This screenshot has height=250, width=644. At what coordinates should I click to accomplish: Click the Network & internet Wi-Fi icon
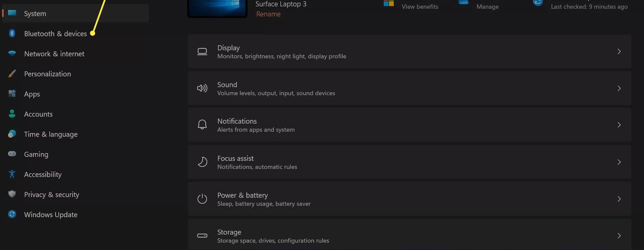(12, 54)
